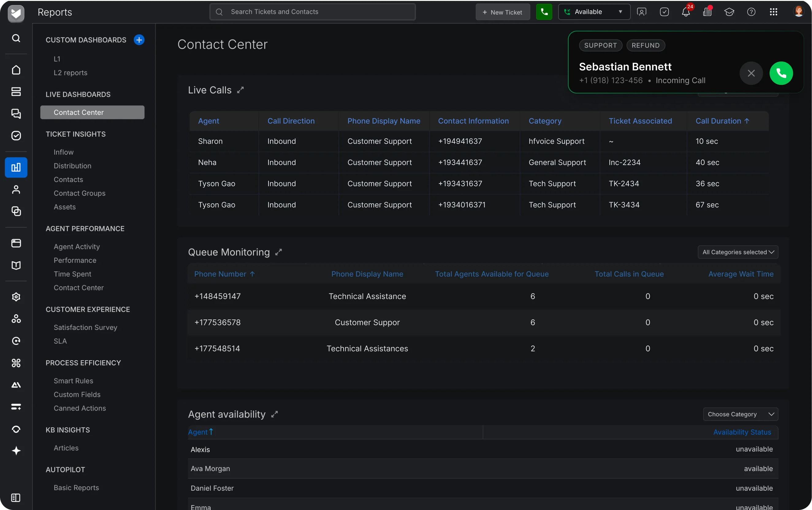The height and width of the screenshot is (510, 812).
Task: Open the Smart Rules report link
Action: (x=73, y=380)
